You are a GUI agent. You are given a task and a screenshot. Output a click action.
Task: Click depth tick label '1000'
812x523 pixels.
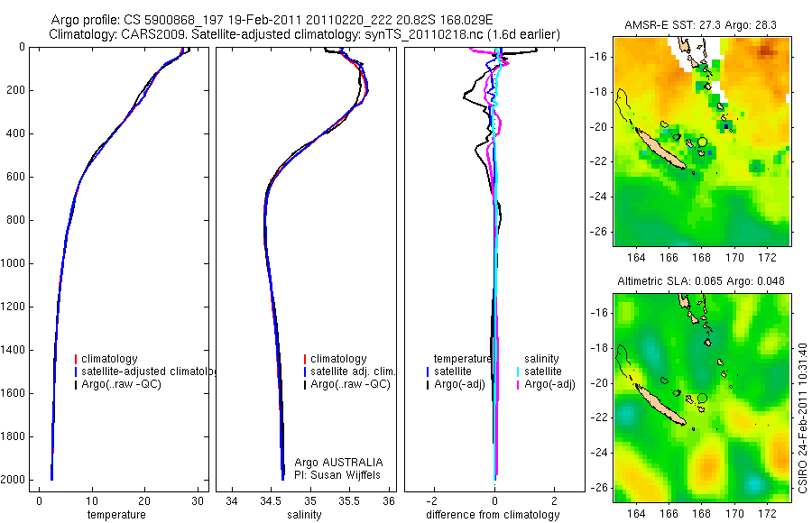(x=14, y=263)
